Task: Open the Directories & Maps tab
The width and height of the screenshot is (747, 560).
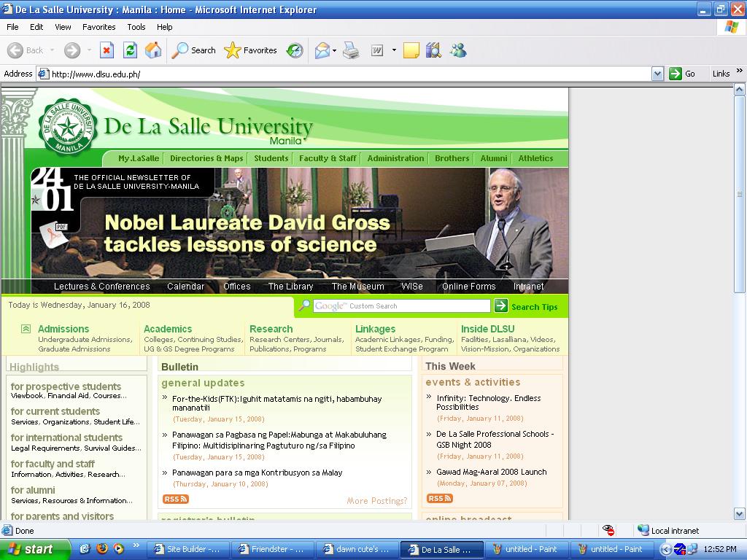Action: click(x=206, y=158)
